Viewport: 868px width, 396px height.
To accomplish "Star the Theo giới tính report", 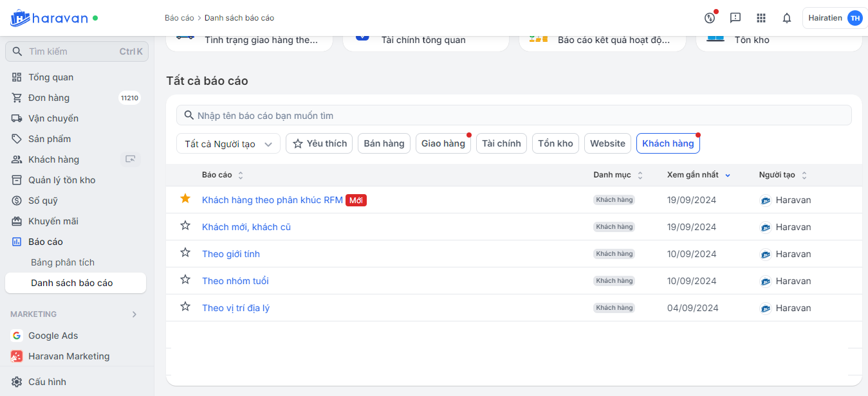I will [185, 253].
